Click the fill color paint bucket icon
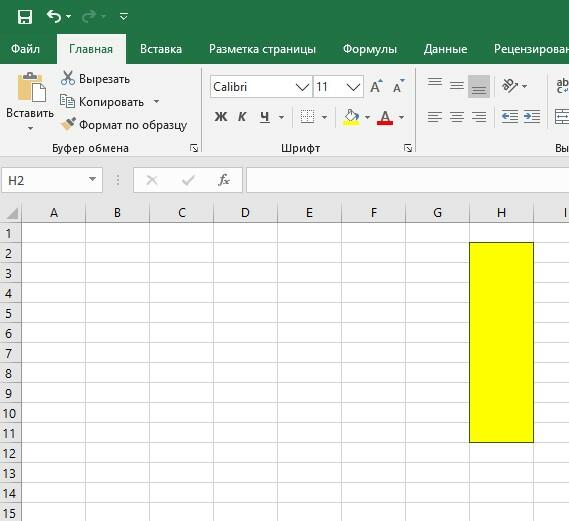This screenshot has width=569, height=521. point(351,117)
